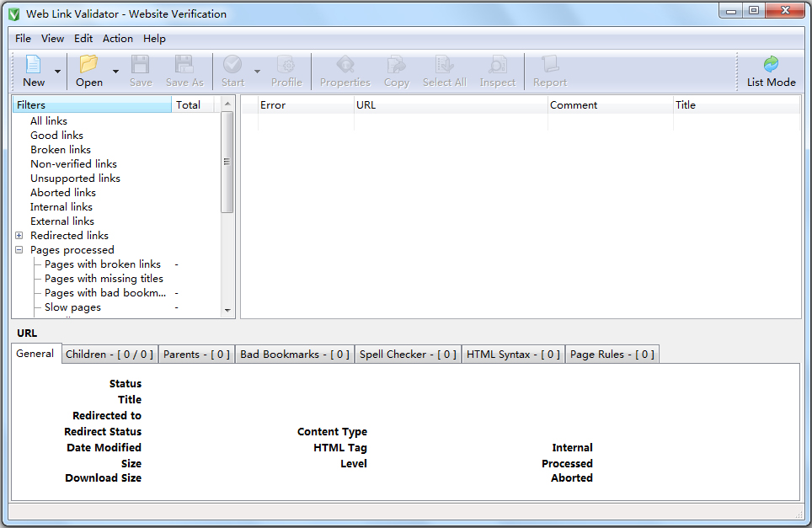Switch to the General tab

35,354
